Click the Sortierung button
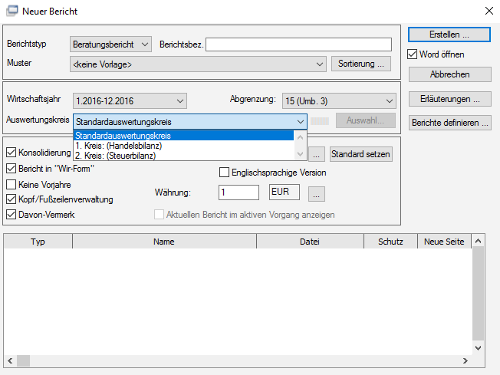 click(x=361, y=64)
